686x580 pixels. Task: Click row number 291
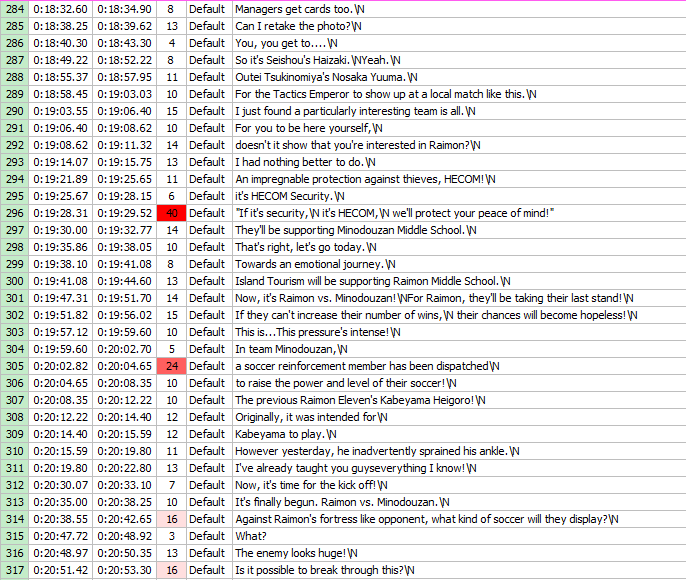coord(14,129)
